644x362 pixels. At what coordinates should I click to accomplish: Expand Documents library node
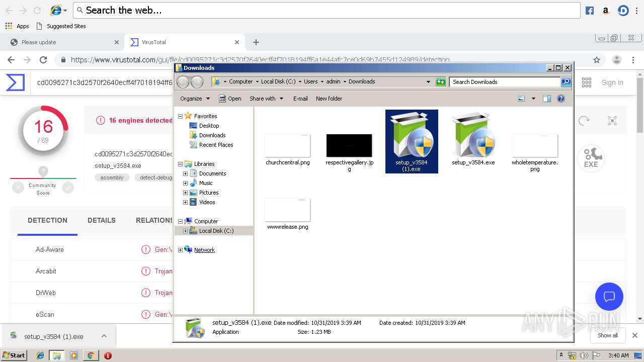(185, 173)
